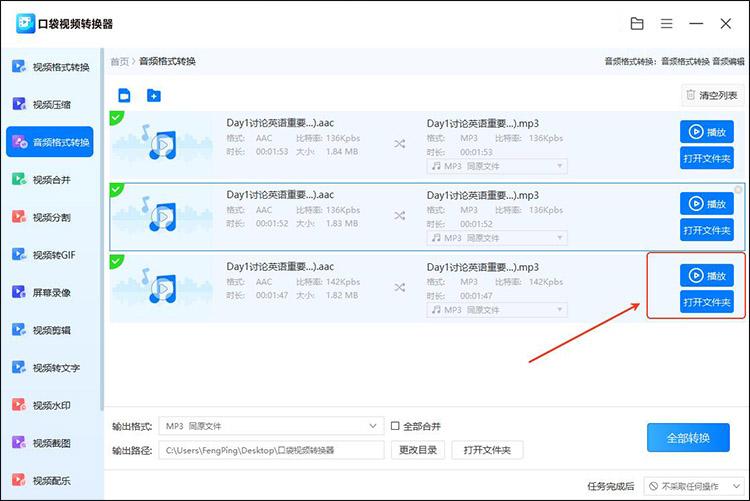
Task: Play the third converted file
Action: tap(706, 275)
